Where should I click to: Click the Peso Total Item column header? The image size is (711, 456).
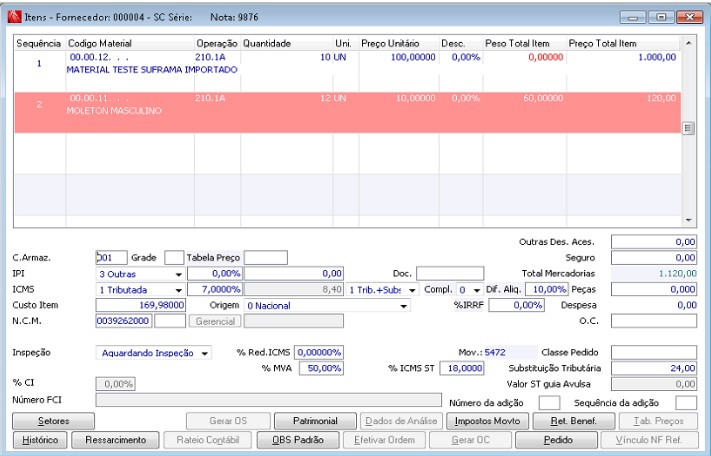[524, 44]
